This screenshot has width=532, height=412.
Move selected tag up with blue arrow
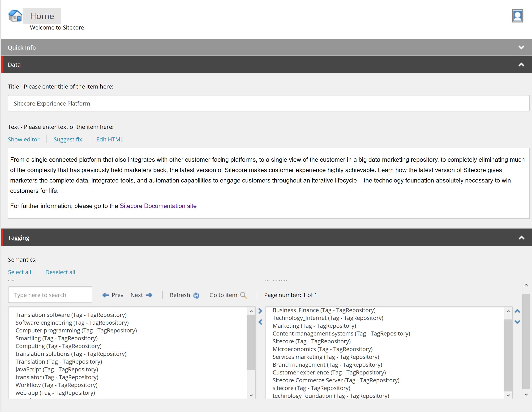click(517, 311)
